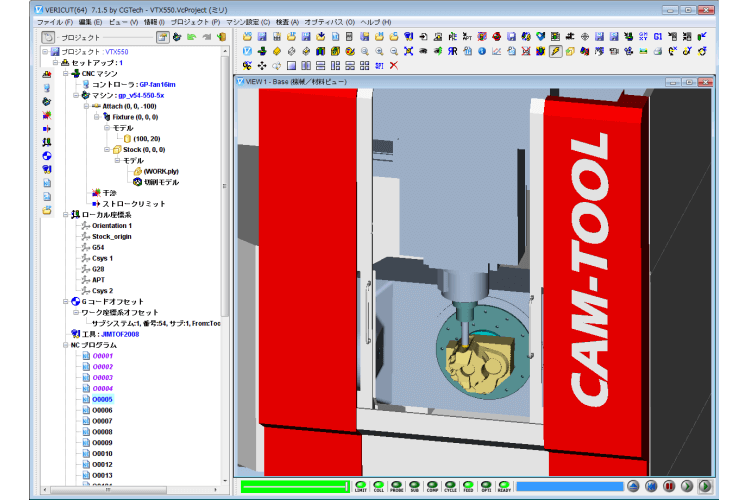This screenshot has height=500, width=750.
Task: Click the green animation speed slider
Action: (295, 487)
